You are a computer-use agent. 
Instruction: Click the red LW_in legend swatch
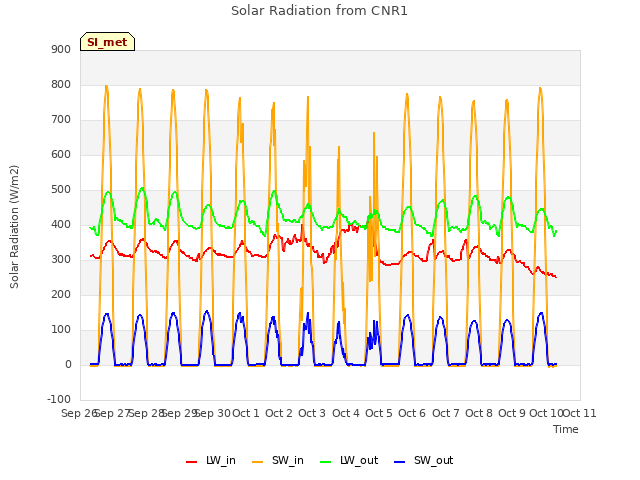(x=191, y=461)
